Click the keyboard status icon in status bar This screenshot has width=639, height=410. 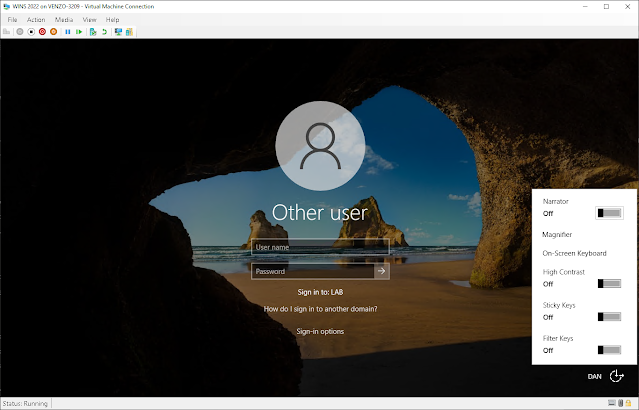[612, 403]
